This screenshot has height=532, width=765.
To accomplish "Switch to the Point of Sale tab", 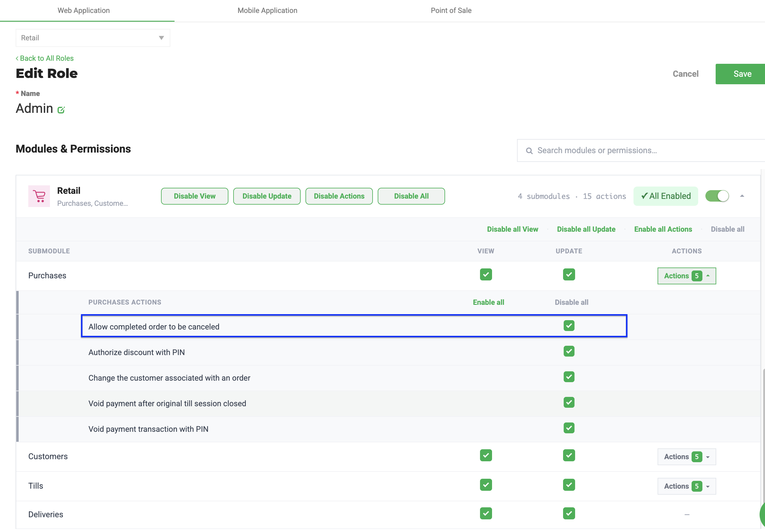I will click(x=451, y=10).
